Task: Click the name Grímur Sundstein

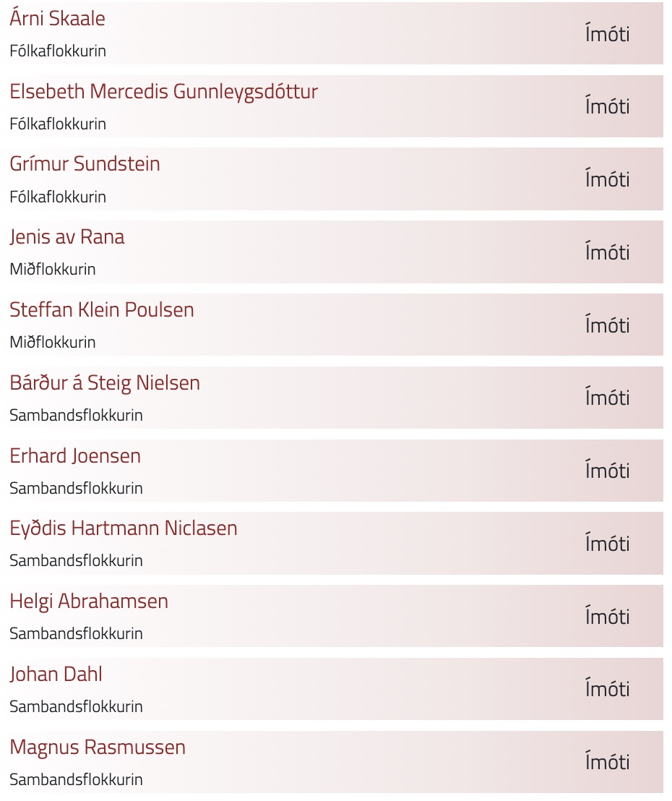Action: [x=85, y=164]
